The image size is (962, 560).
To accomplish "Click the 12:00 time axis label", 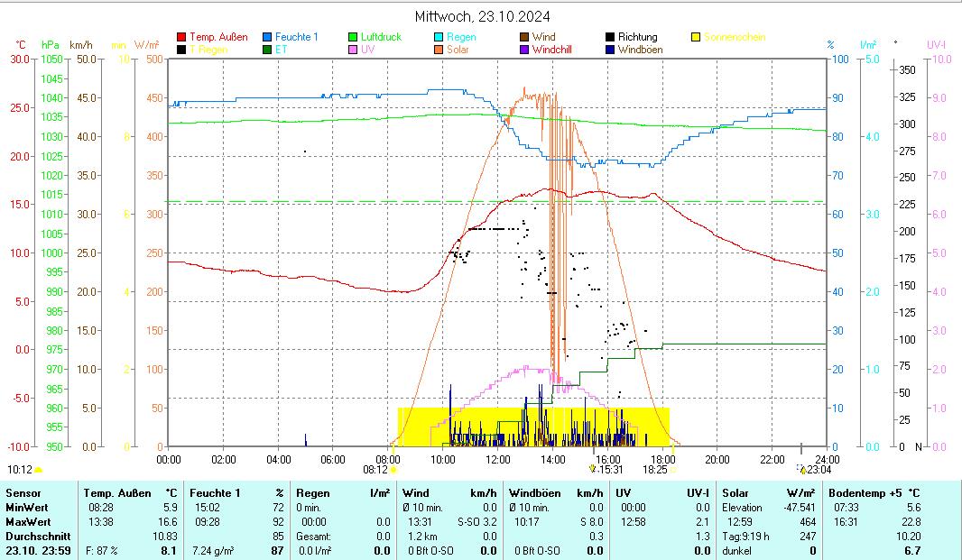I will pyautogui.click(x=497, y=459).
